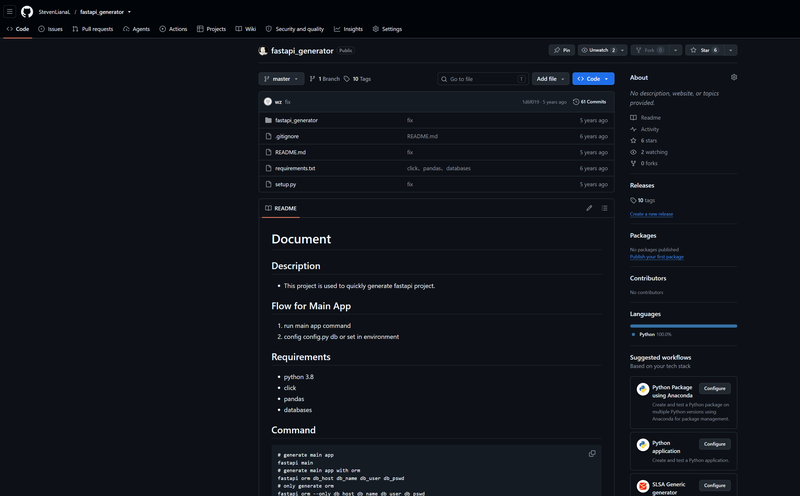This screenshot has height=496, width=800.
Task: View the 6 stars link
Action: (643, 140)
